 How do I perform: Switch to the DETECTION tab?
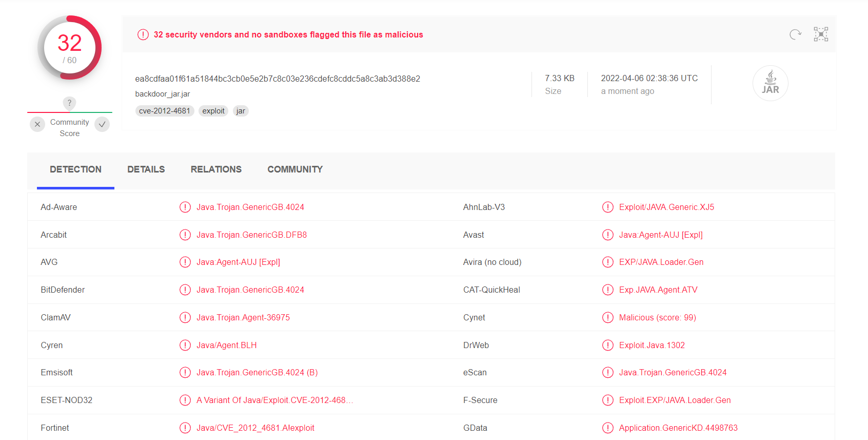click(x=75, y=169)
